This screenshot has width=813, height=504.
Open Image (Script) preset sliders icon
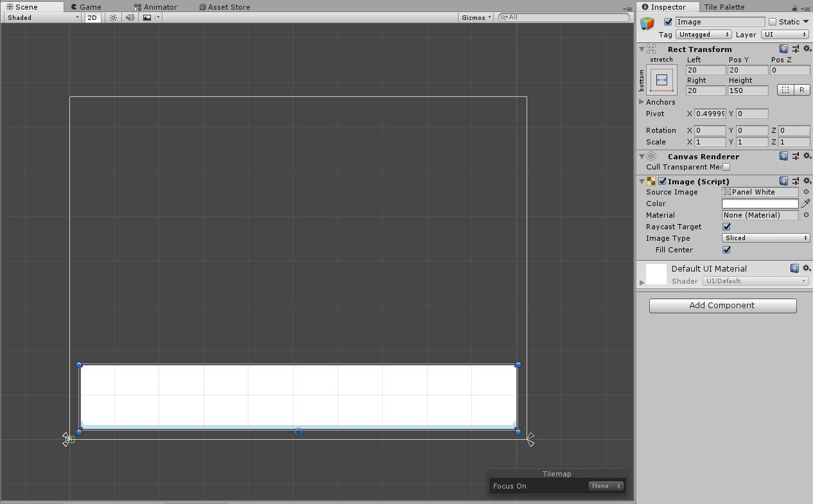pos(796,181)
